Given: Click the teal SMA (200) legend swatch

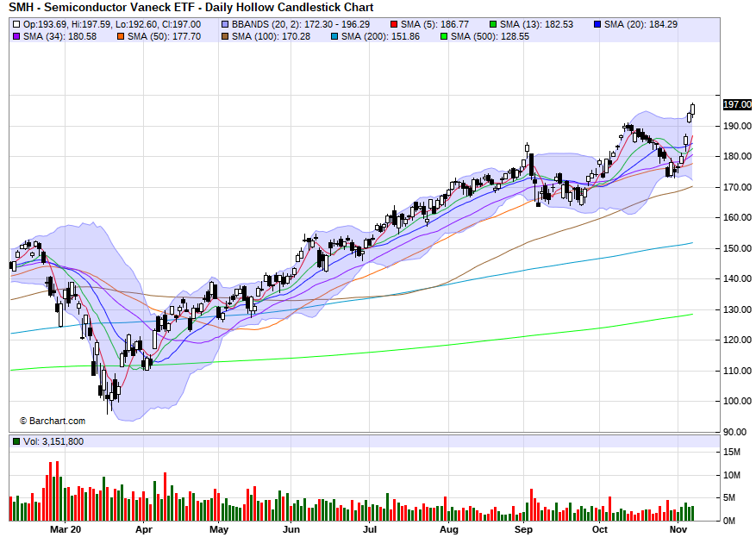Looking at the screenshot, I should coord(334,36).
